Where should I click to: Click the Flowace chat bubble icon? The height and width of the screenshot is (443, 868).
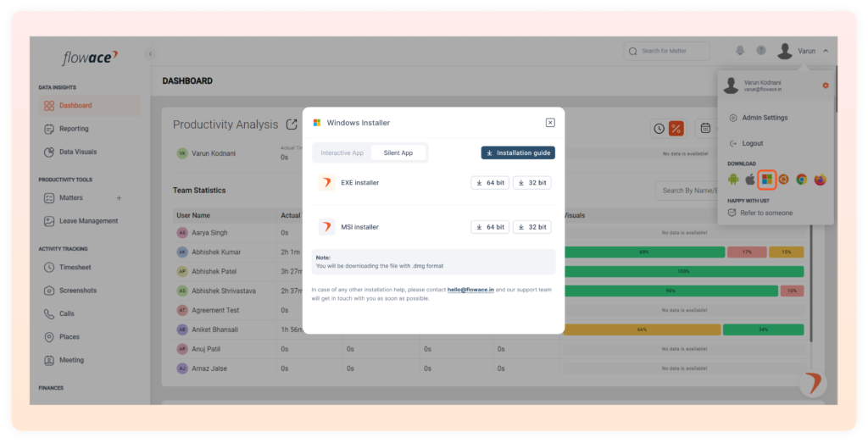point(813,383)
